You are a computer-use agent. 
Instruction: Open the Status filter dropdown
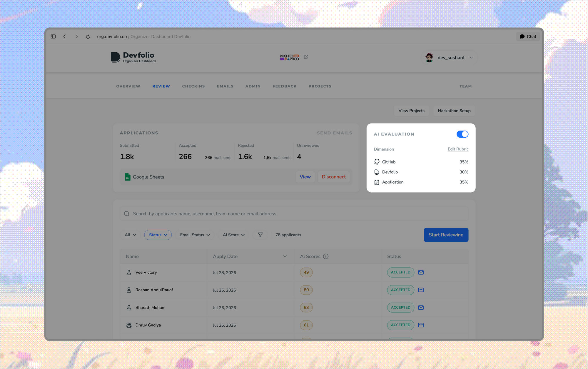158,235
